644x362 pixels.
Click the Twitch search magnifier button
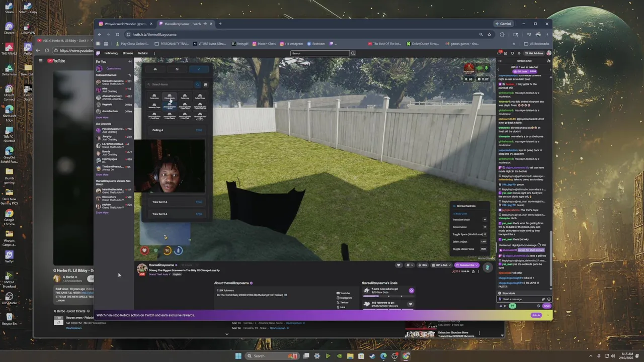pyautogui.click(x=353, y=53)
